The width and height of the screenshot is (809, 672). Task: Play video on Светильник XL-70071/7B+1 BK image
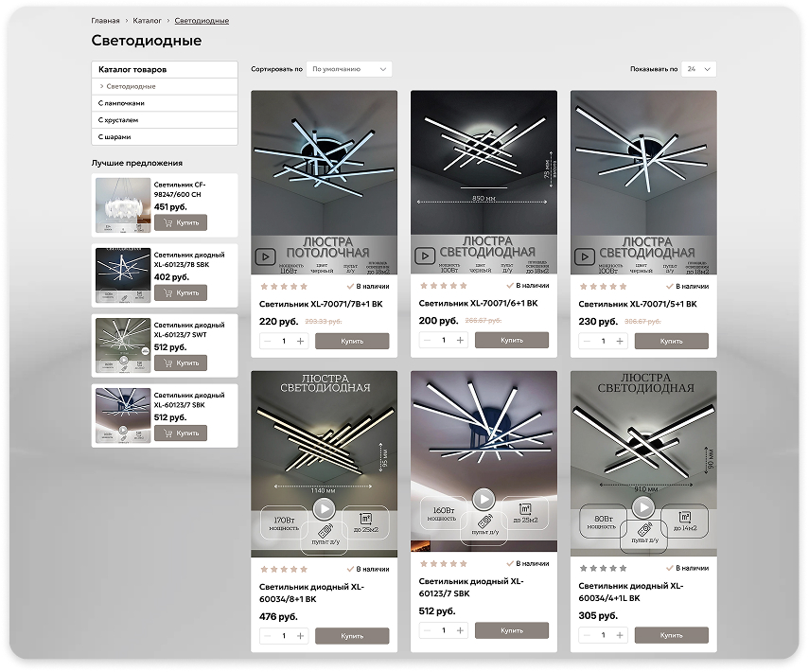point(266,256)
